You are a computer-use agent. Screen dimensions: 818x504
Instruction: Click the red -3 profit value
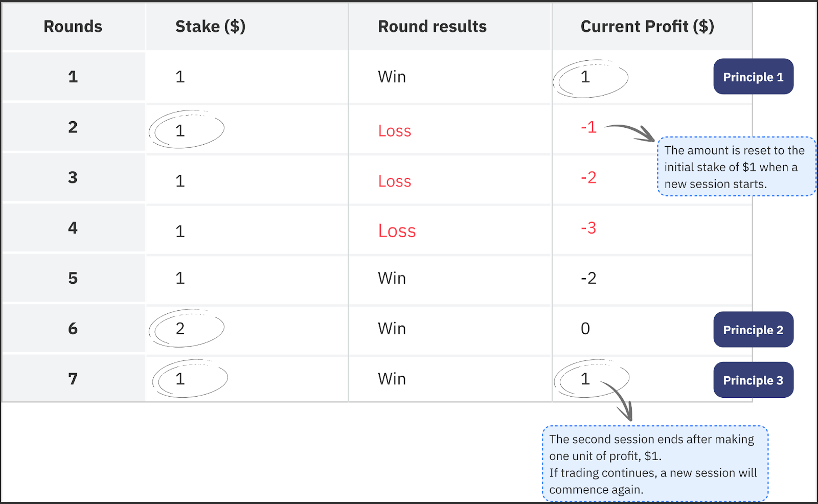[588, 228]
